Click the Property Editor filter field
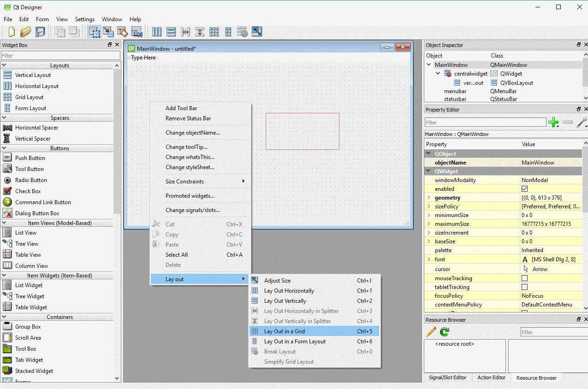 pos(485,123)
